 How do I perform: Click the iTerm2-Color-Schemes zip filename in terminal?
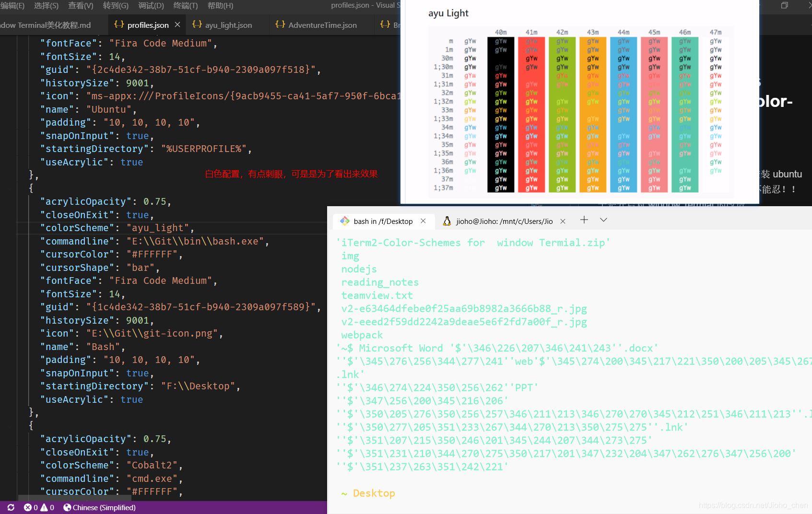[x=473, y=243]
